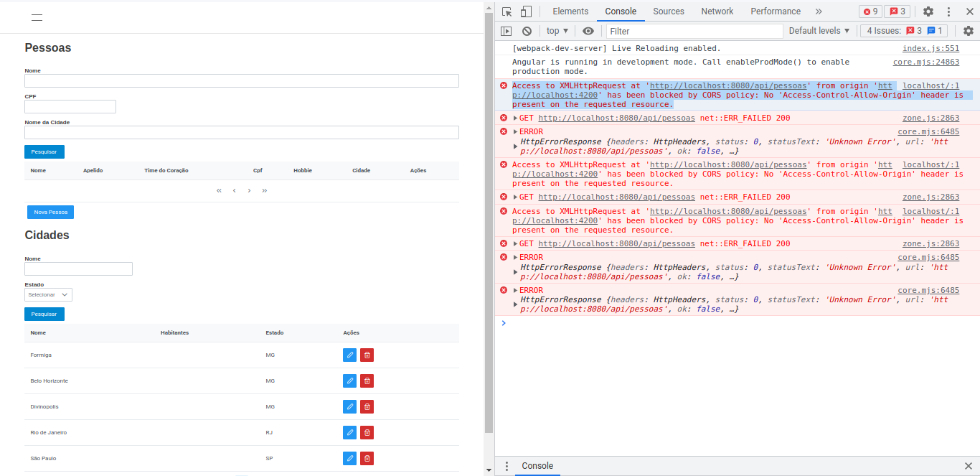Sort by Habitantes column header
Viewport: 980px width, 476px height.
pyautogui.click(x=174, y=332)
